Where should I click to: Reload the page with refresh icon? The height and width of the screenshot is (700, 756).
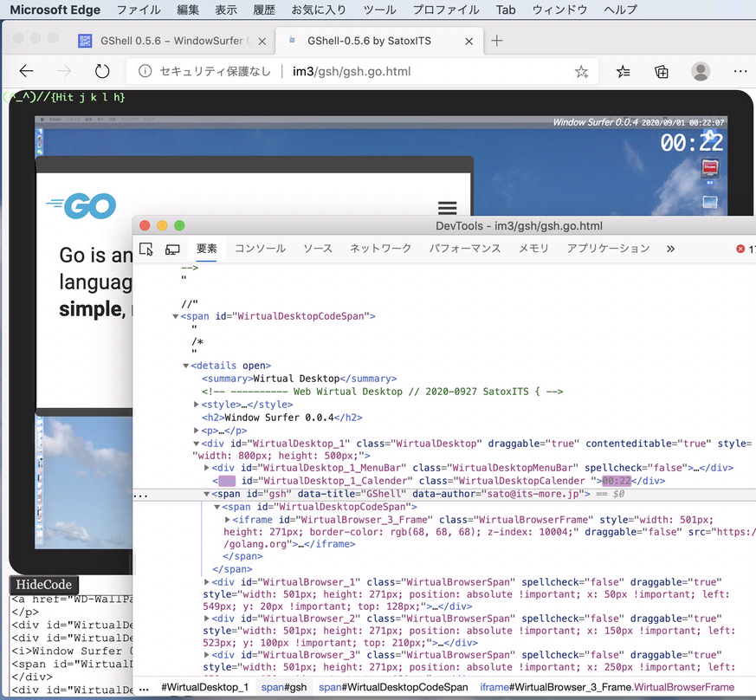click(x=102, y=72)
